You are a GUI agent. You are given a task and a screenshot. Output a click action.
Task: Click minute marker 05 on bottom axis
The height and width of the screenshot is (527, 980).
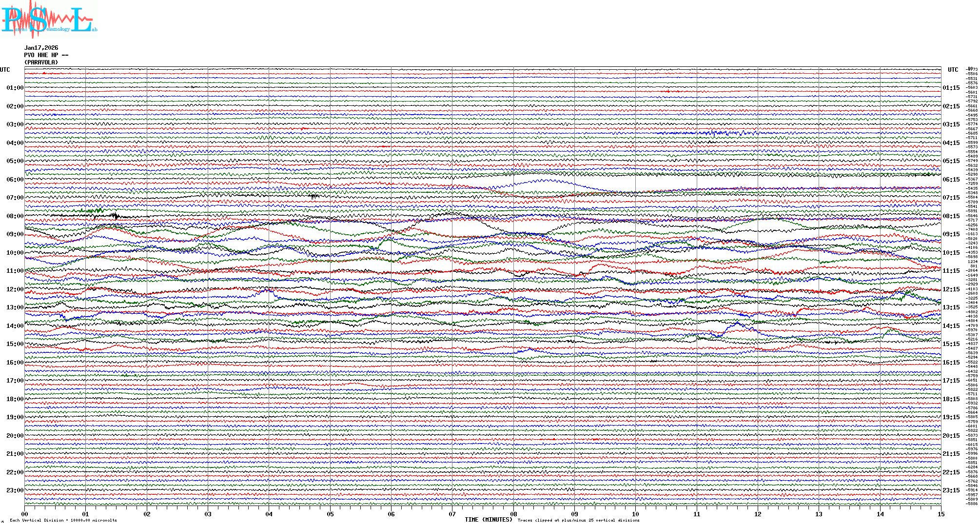coord(330,514)
